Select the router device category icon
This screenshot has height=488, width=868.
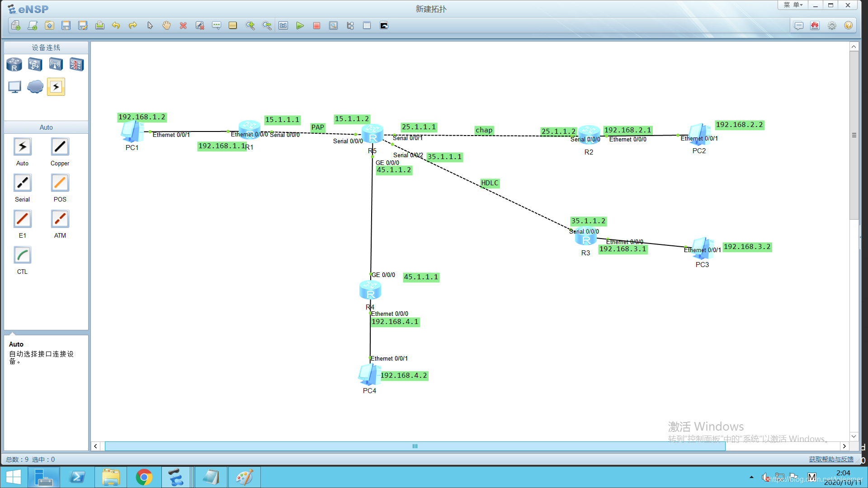(14, 65)
